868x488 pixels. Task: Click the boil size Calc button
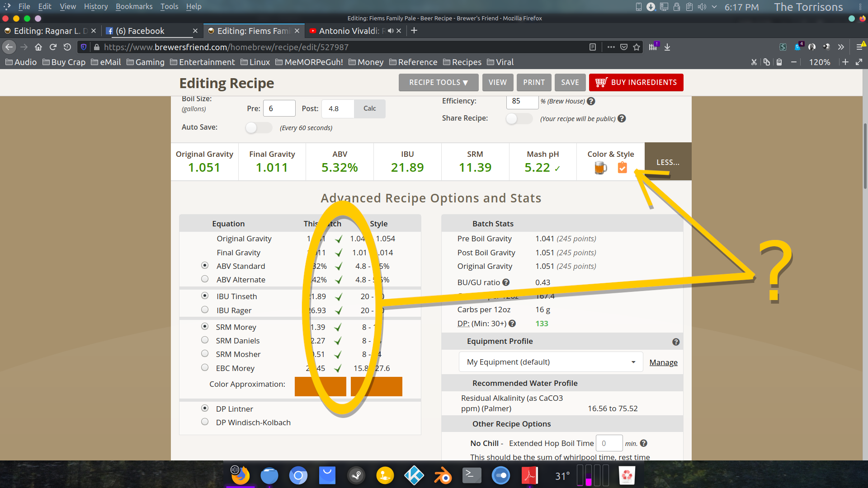pos(370,108)
